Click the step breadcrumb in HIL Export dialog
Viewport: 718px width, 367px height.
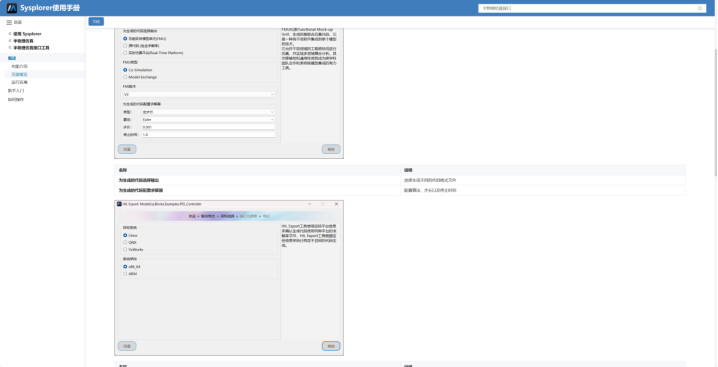pyautogui.click(x=229, y=215)
